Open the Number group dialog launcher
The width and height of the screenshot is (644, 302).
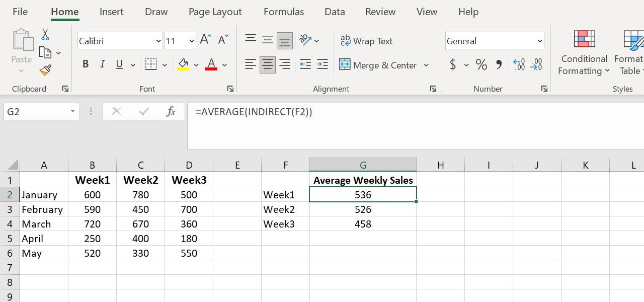[544, 89]
